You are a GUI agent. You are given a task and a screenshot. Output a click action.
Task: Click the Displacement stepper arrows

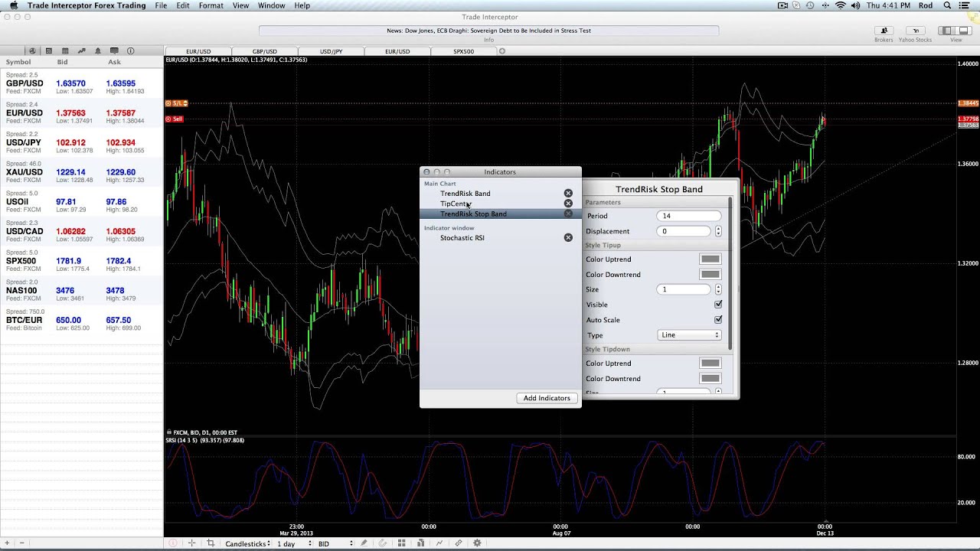[718, 231]
